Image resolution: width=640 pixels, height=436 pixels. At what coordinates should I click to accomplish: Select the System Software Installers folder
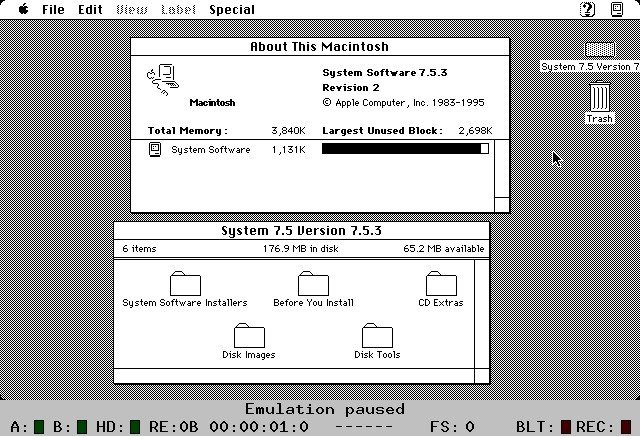(185, 283)
